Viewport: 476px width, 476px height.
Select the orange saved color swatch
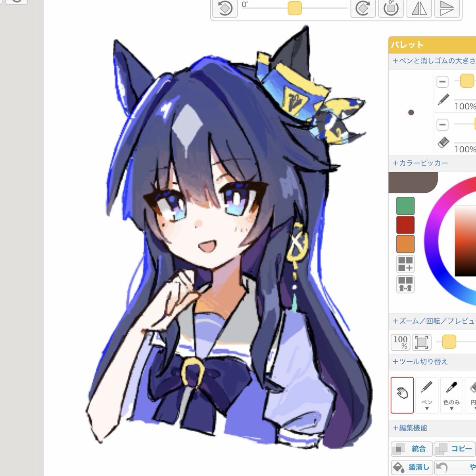point(405,244)
